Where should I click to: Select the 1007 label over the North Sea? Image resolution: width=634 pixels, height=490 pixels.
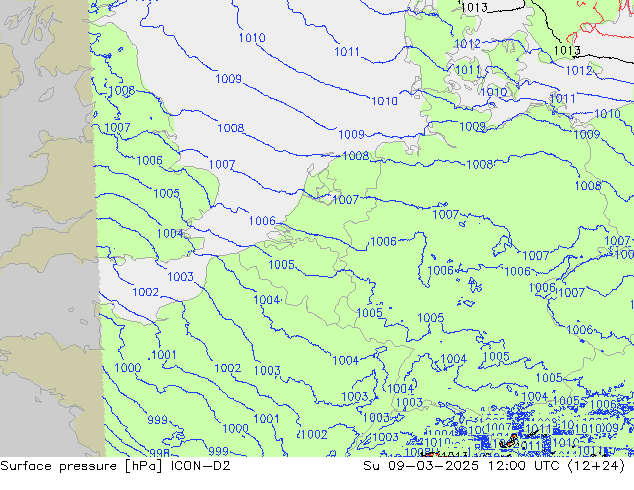click(x=222, y=165)
